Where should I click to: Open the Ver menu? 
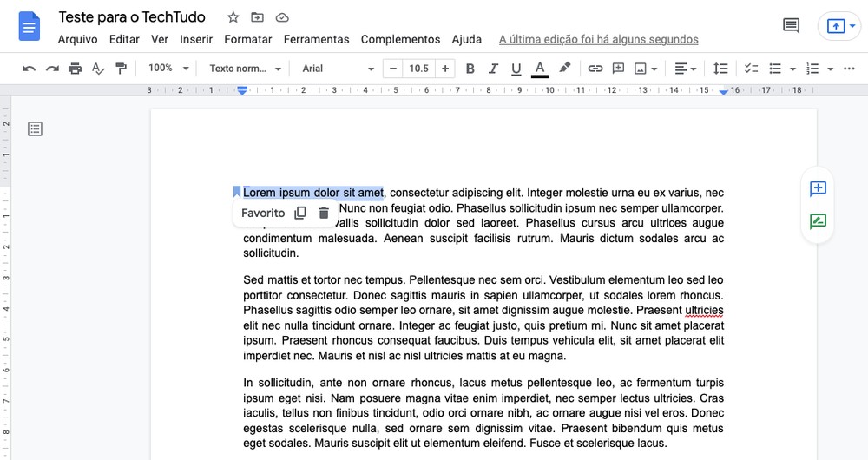point(160,39)
